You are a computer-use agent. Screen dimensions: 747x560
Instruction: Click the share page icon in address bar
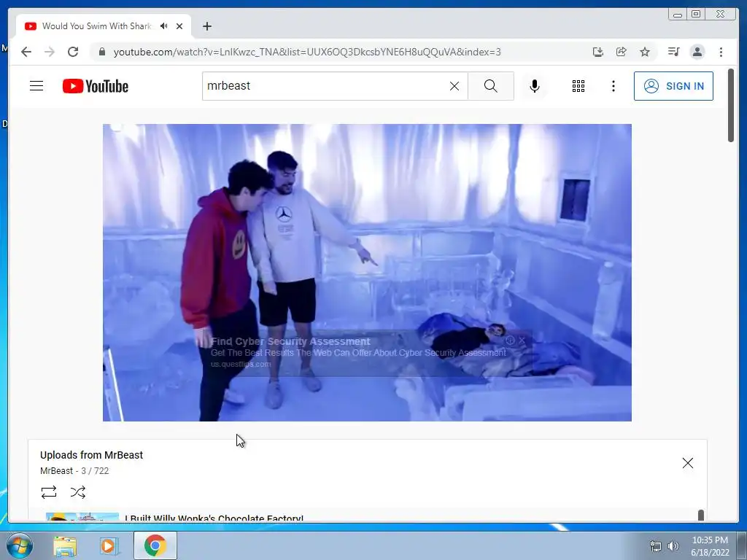tap(622, 52)
